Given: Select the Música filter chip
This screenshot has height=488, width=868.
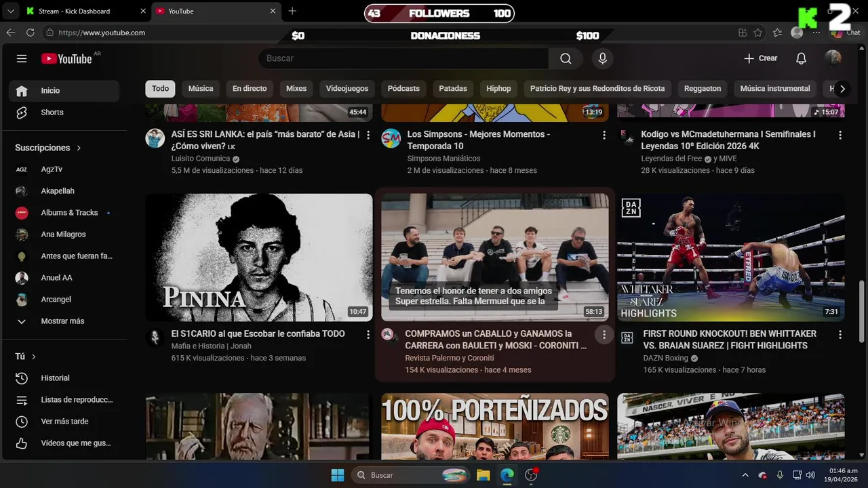Looking at the screenshot, I should (201, 89).
